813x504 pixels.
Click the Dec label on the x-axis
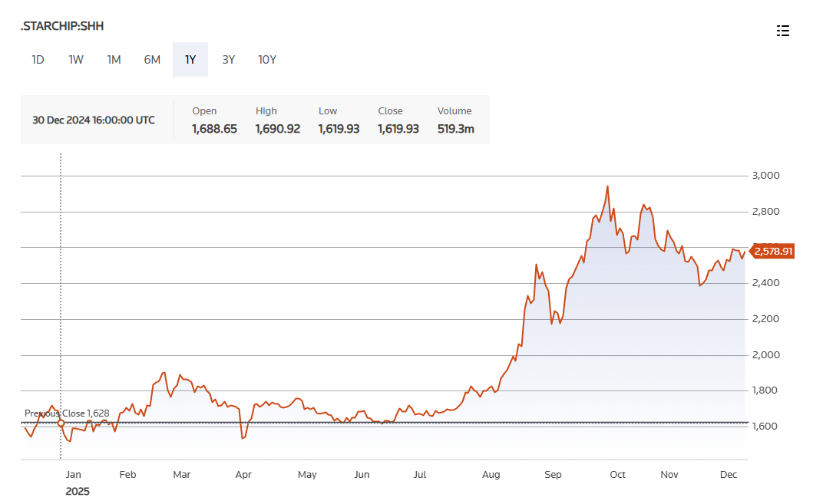[x=729, y=475]
